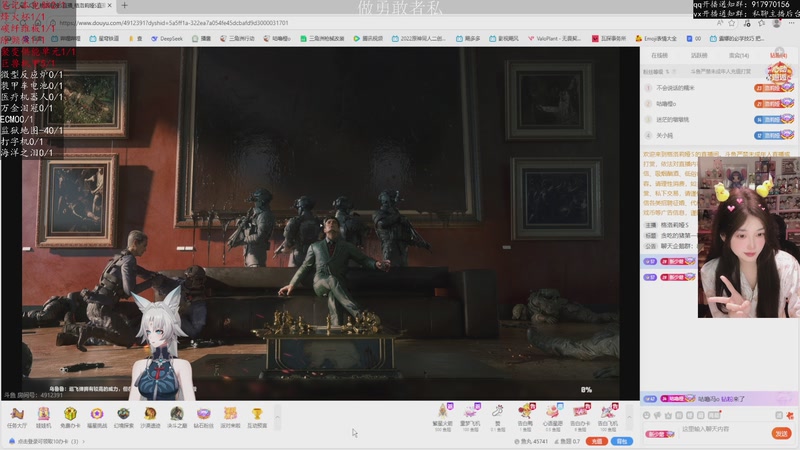The width and height of the screenshot is (800, 450).
Task: Click the streamer webcam overlay
Action: (x=748, y=237)
